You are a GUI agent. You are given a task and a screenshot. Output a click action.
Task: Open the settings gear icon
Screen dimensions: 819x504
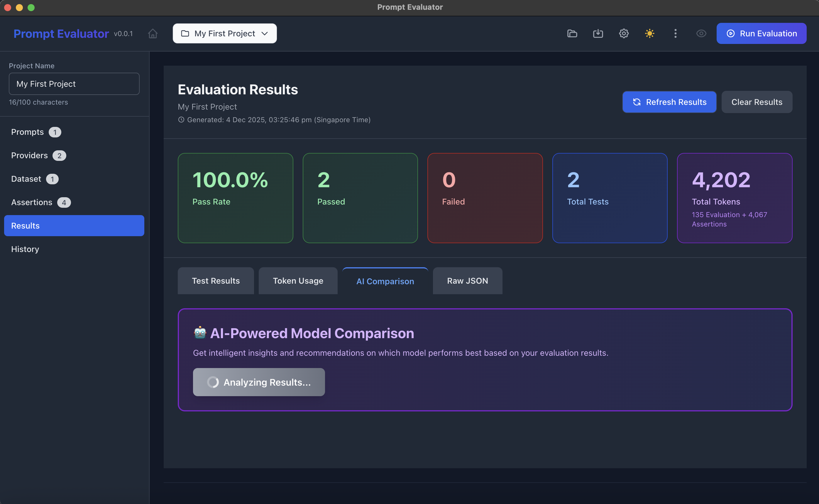coord(624,33)
